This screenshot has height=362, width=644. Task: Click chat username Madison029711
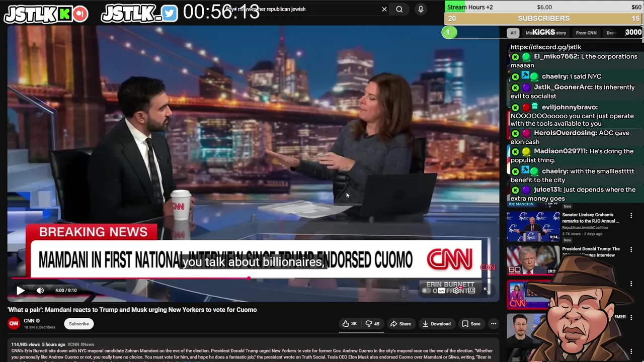560,151
